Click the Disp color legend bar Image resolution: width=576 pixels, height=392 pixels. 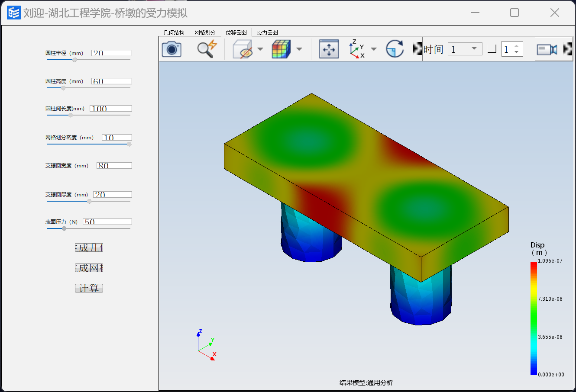tap(534, 318)
